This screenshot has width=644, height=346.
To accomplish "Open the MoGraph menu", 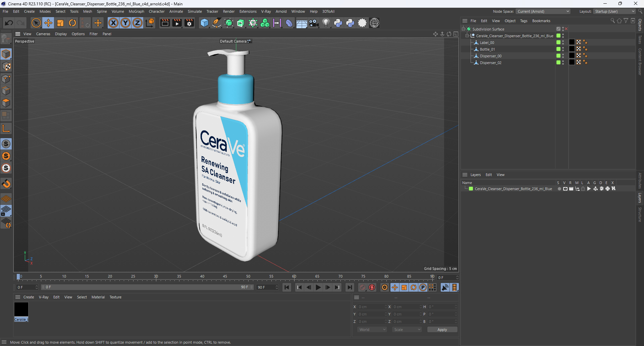I will click(x=136, y=11).
